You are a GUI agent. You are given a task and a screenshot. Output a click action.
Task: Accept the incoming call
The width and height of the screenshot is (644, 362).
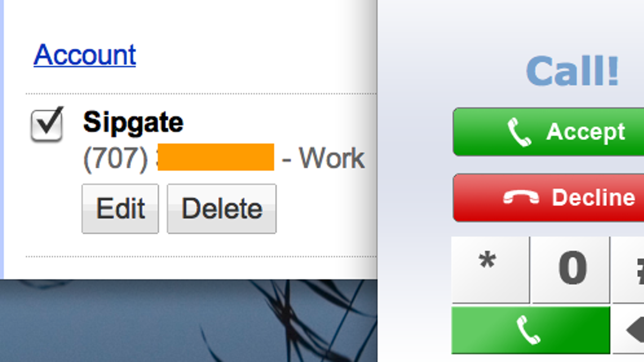(548, 132)
